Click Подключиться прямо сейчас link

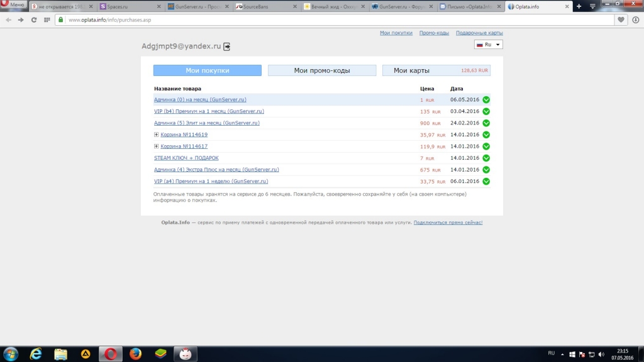(448, 222)
